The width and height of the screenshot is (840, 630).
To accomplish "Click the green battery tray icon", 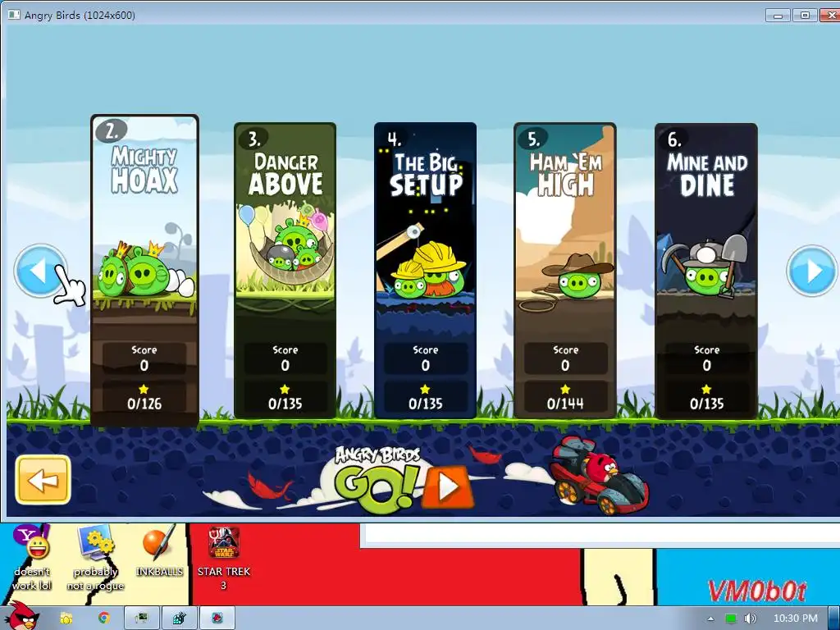I will click(x=731, y=619).
